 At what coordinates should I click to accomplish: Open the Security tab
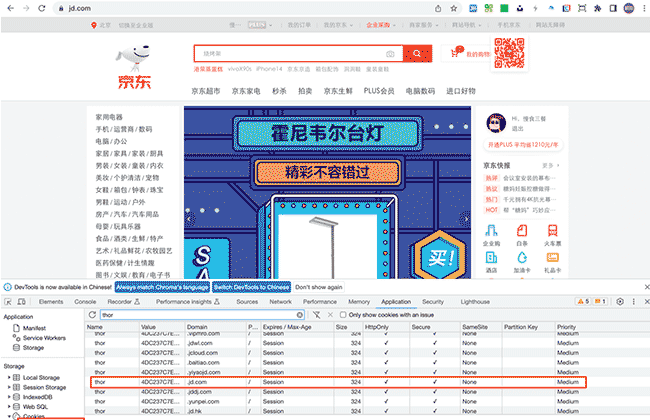(x=433, y=302)
